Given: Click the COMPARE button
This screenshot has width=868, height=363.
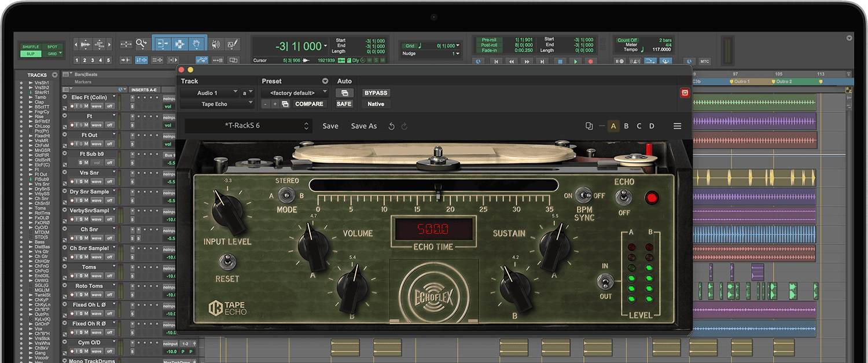Looking at the screenshot, I should click(x=310, y=104).
